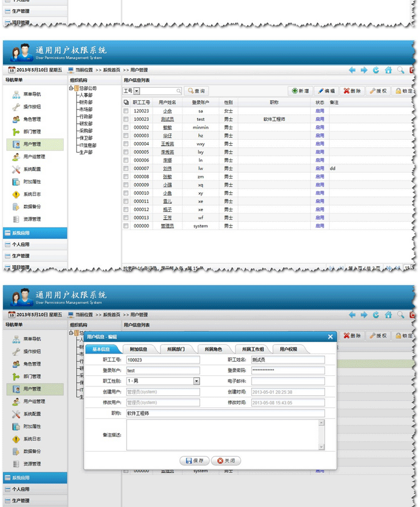420x507 pixels.
Task: Close the 用户信息 - 编辑 dialog
Action: (330, 337)
